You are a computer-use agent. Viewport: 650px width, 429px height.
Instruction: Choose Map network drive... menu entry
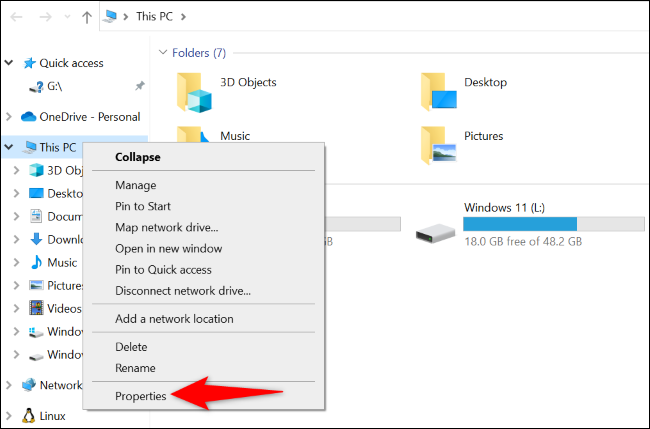pos(166,227)
